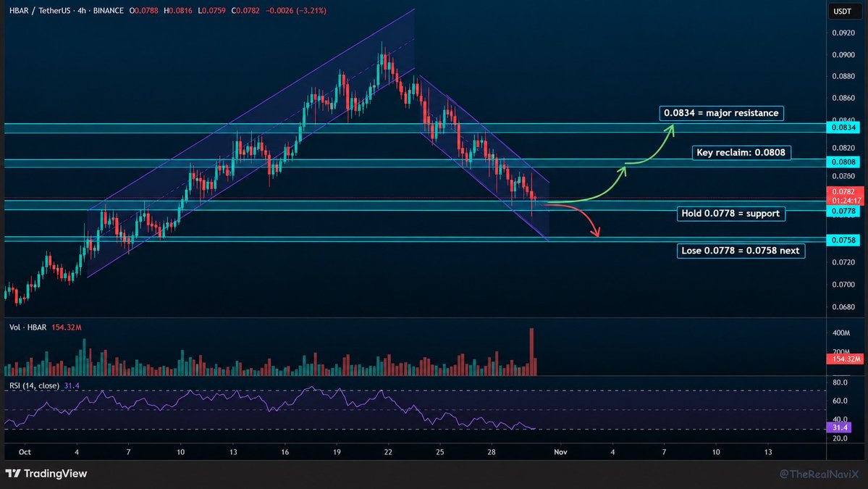Click the tall red volume spike bar

click(532, 351)
